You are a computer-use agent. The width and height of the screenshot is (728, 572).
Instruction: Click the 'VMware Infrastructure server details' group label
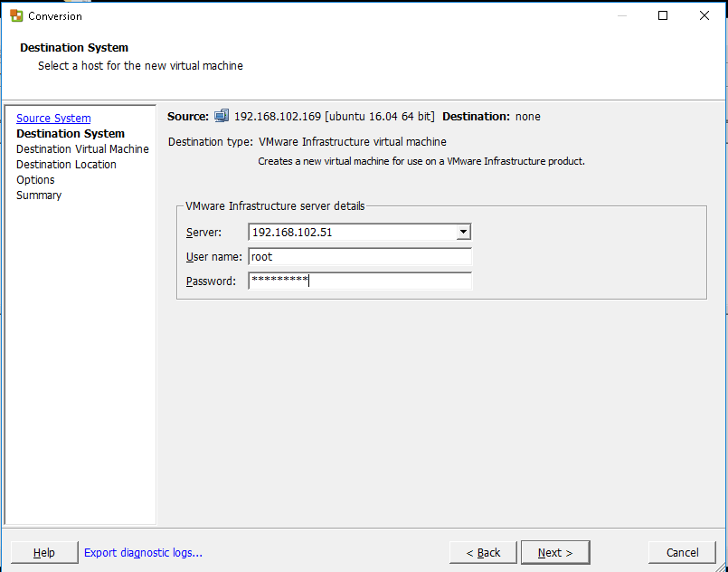[275, 205]
